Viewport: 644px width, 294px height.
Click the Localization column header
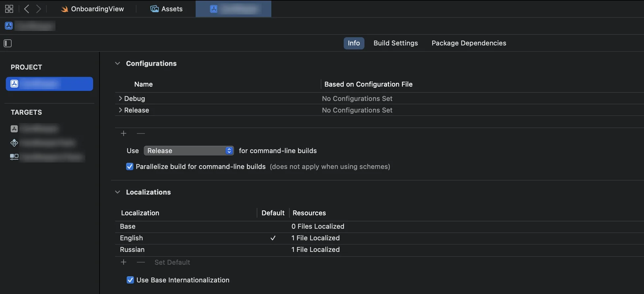point(140,213)
